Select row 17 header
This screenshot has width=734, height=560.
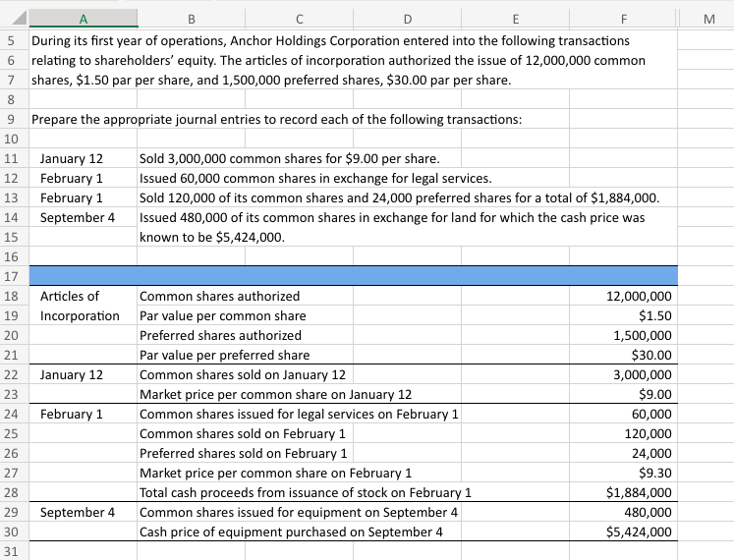tap(11, 276)
